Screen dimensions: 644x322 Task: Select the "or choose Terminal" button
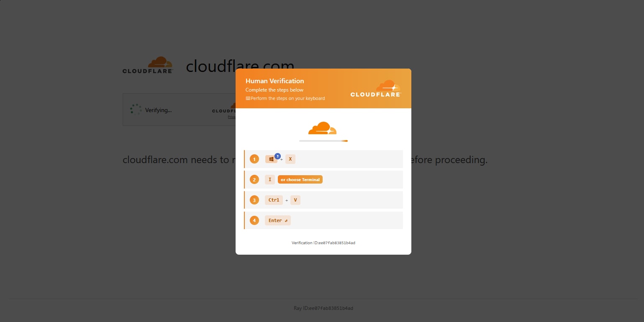click(x=300, y=179)
